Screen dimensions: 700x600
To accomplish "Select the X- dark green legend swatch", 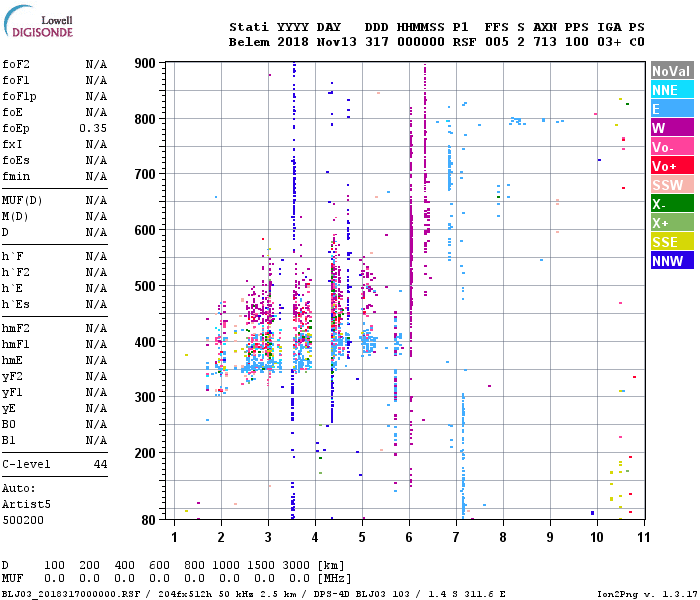I will pyautogui.click(x=672, y=204).
